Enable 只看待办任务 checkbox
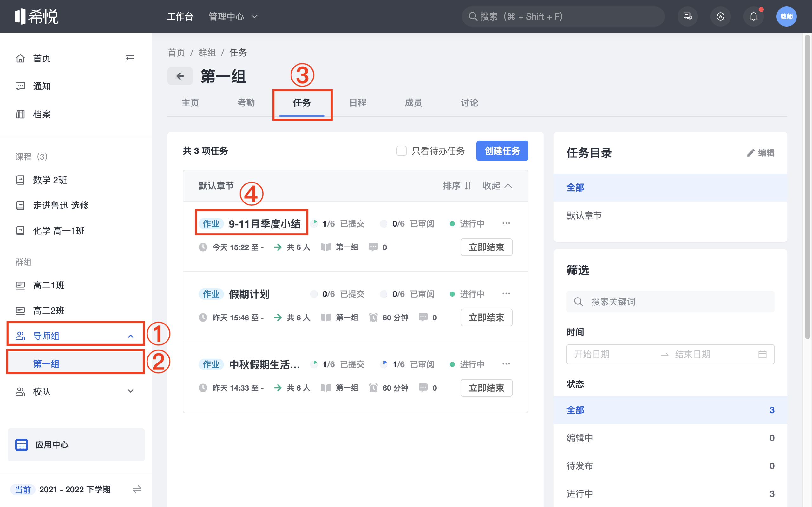This screenshot has width=812, height=507. 401,151
